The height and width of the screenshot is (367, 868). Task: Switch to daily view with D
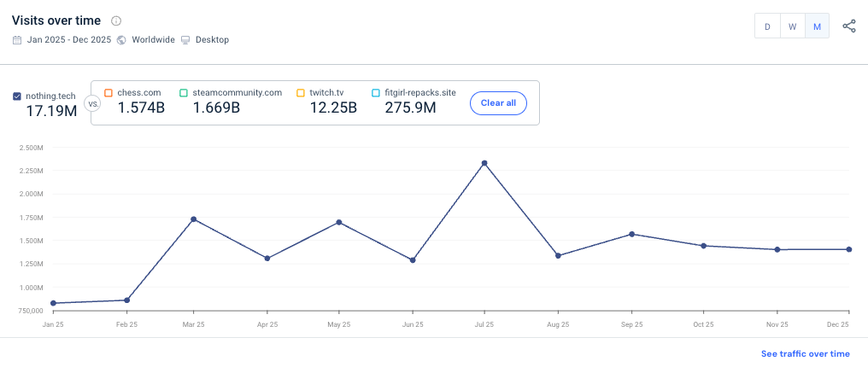pos(767,26)
